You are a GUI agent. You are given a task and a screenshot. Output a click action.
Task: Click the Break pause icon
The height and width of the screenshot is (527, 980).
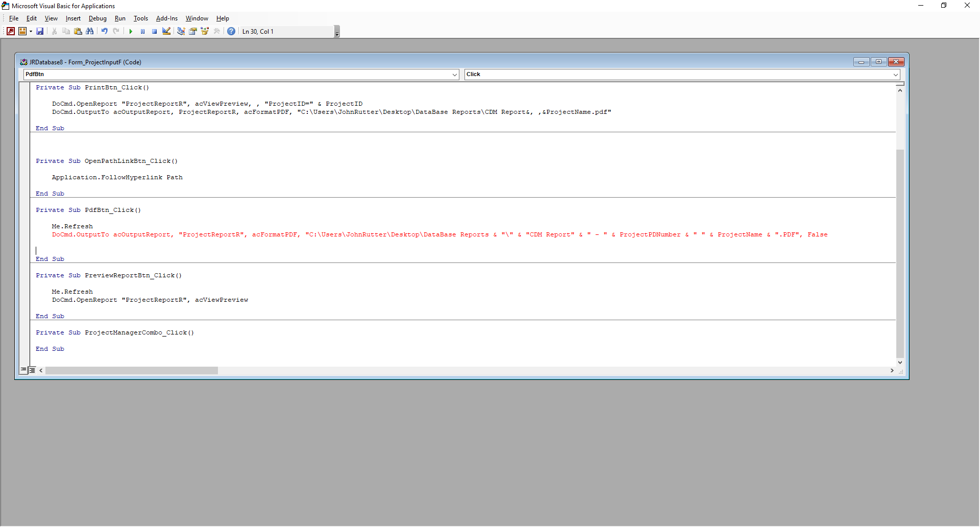click(142, 31)
